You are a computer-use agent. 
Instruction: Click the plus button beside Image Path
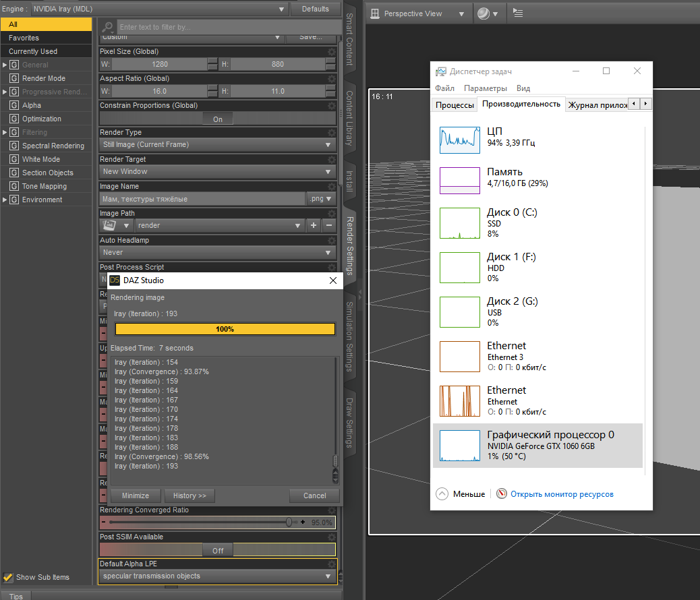point(314,225)
